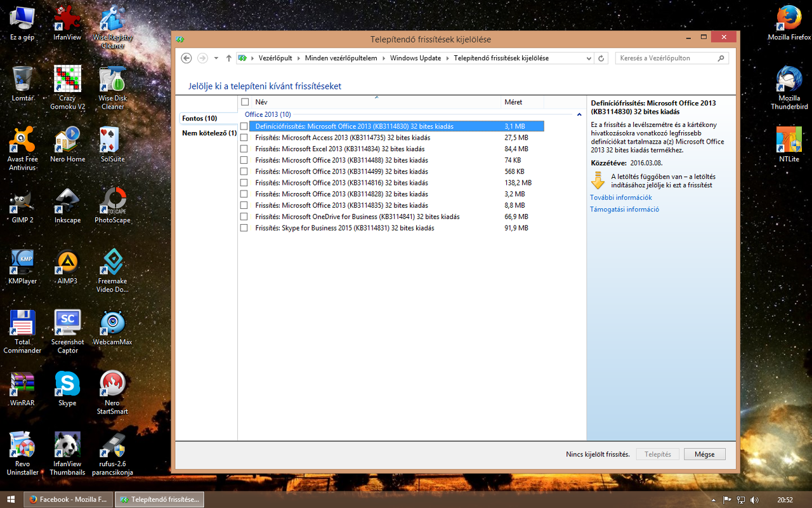Image resolution: width=812 pixels, height=508 pixels.
Task: Launch Nero StartSmart shortcut
Action: click(x=113, y=393)
